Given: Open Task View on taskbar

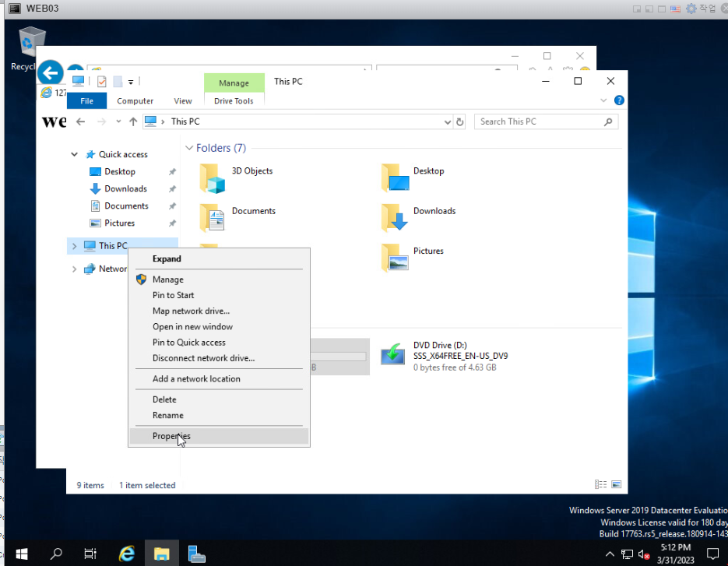Looking at the screenshot, I should 90,554.
